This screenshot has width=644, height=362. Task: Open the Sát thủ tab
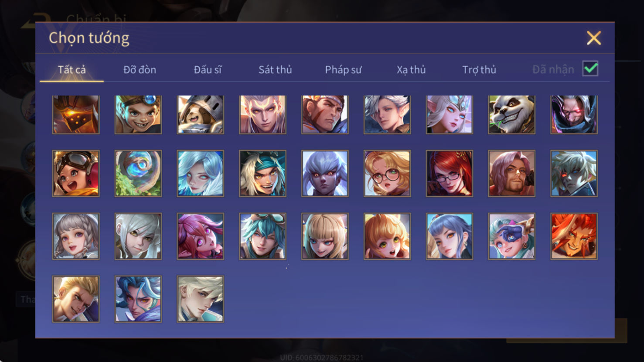tap(275, 70)
